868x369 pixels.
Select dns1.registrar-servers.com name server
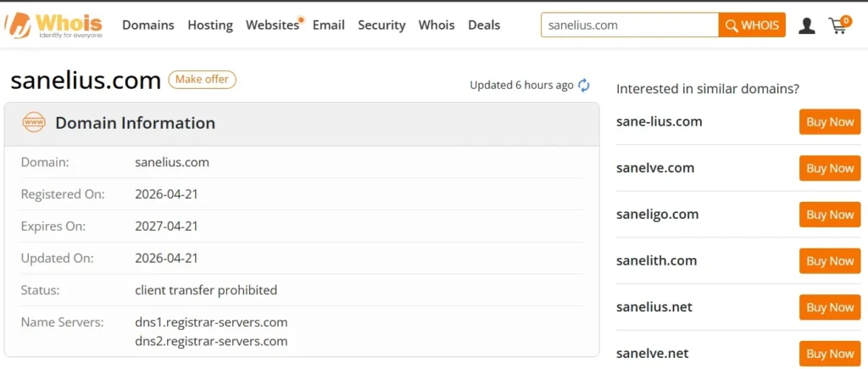pyautogui.click(x=211, y=322)
